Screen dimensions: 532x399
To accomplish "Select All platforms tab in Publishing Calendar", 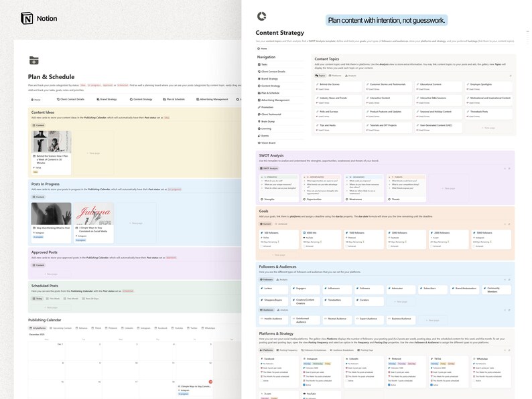I will (x=38, y=328).
